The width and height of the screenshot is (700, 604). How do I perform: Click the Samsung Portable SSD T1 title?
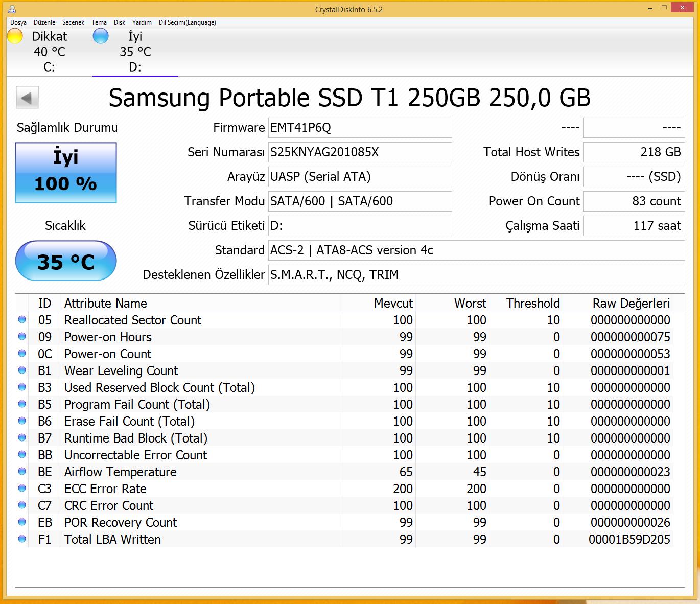[x=349, y=98]
